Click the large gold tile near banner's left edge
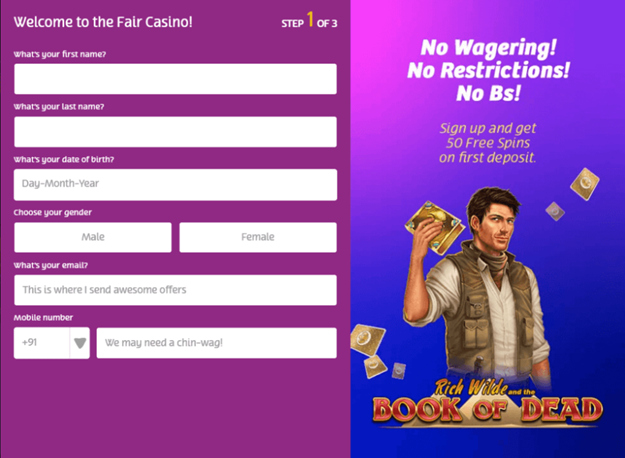The height and width of the screenshot is (458, 625). 368,340
